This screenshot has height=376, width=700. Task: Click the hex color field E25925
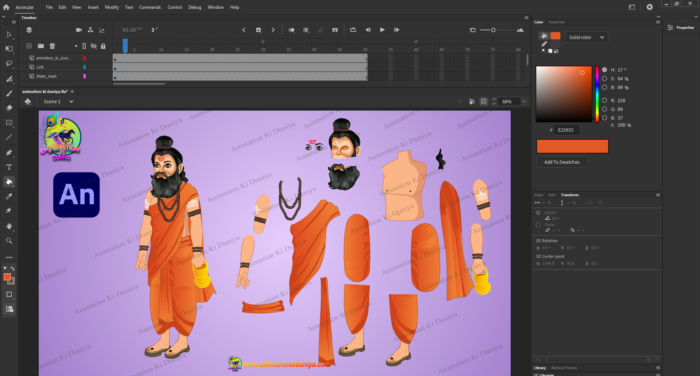click(x=566, y=130)
